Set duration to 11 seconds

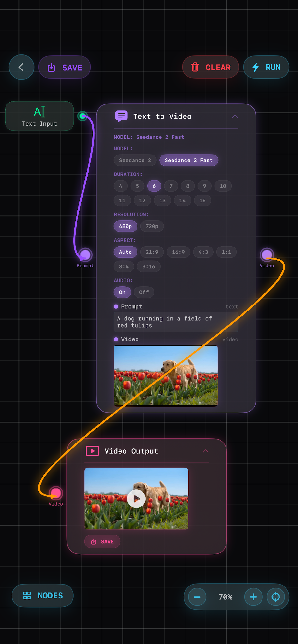[122, 201]
